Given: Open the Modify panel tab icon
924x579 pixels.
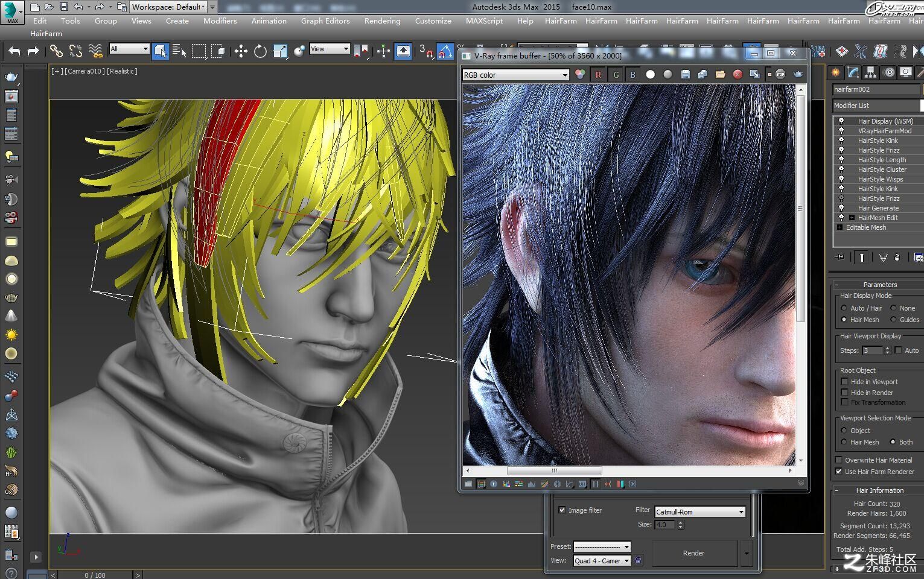Looking at the screenshot, I should click(853, 72).
